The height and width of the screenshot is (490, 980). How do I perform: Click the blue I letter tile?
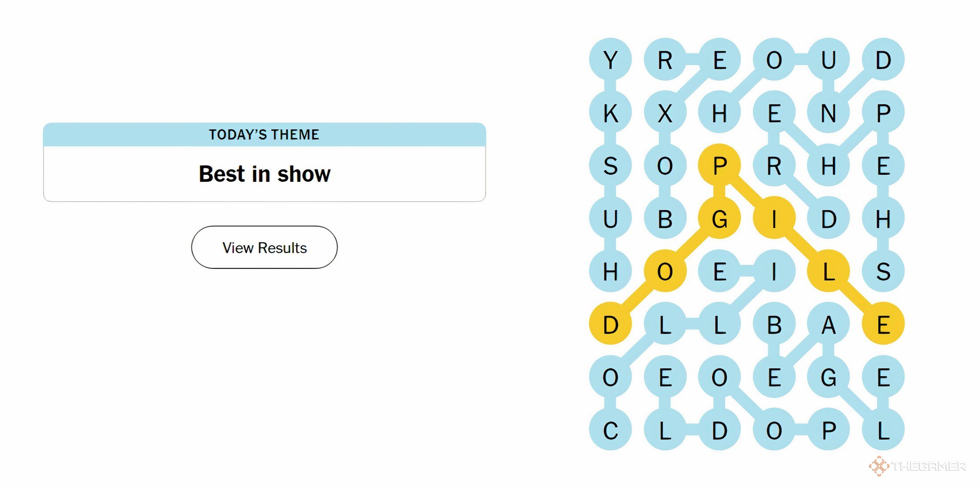[774, 271]
